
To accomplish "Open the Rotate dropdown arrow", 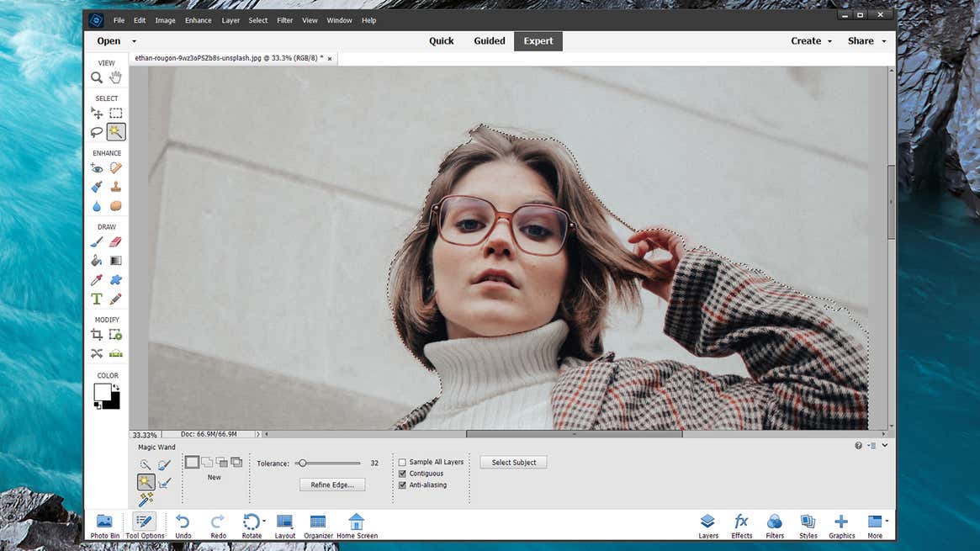I will click(264, 521).
